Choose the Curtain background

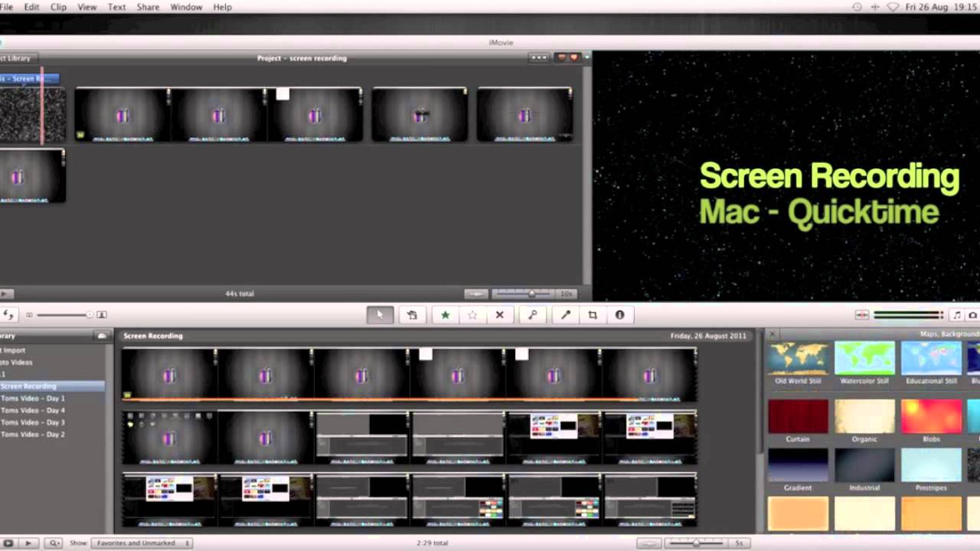tap(799, 416)
